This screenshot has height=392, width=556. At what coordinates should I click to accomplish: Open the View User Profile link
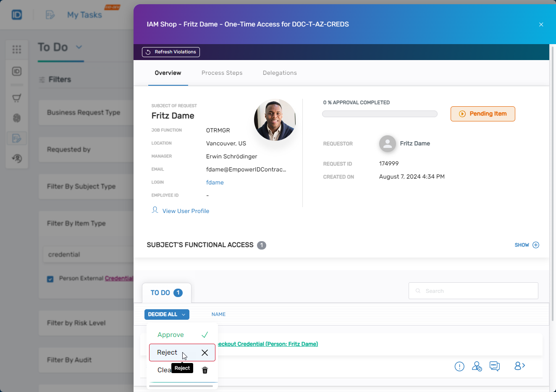pyautogui.click(x=186, y=211)
